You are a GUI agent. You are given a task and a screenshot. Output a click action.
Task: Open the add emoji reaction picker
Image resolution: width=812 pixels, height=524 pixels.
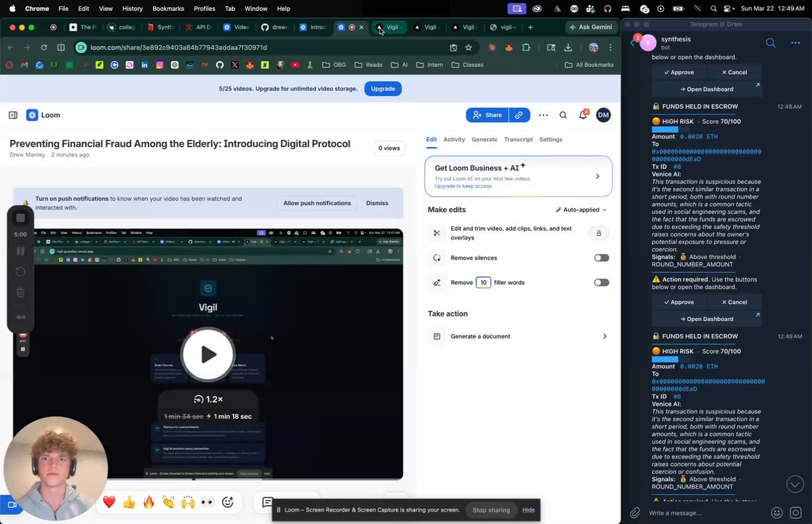point(228,501)
